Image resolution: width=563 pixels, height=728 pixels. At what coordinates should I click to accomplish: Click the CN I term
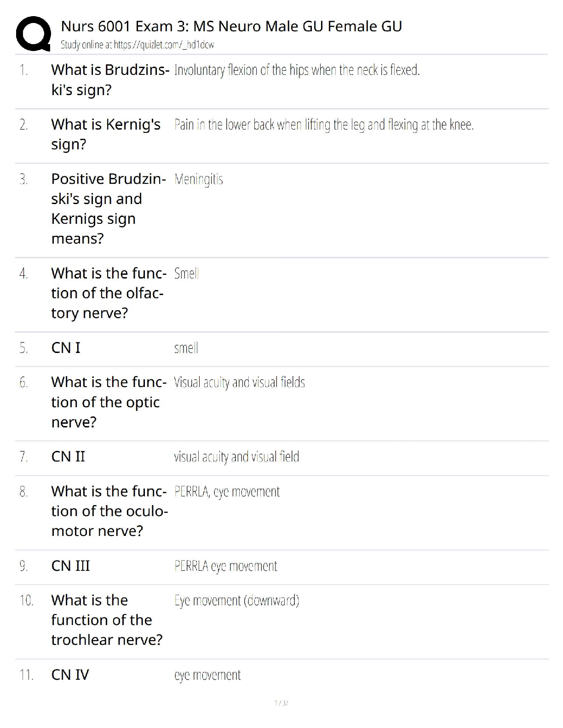(x=66, y=348)
